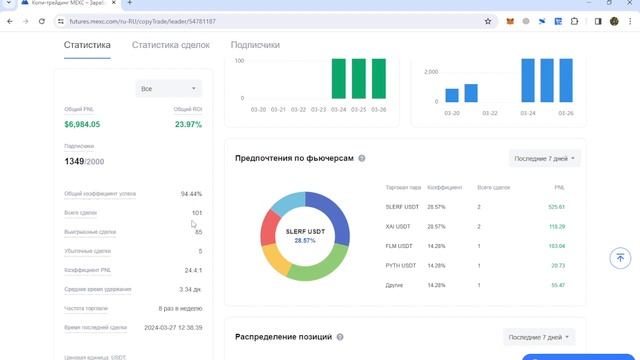This screenshot has width=640, height=360.
Task: Toggle the browser side panel
Action: coord(598,21)
